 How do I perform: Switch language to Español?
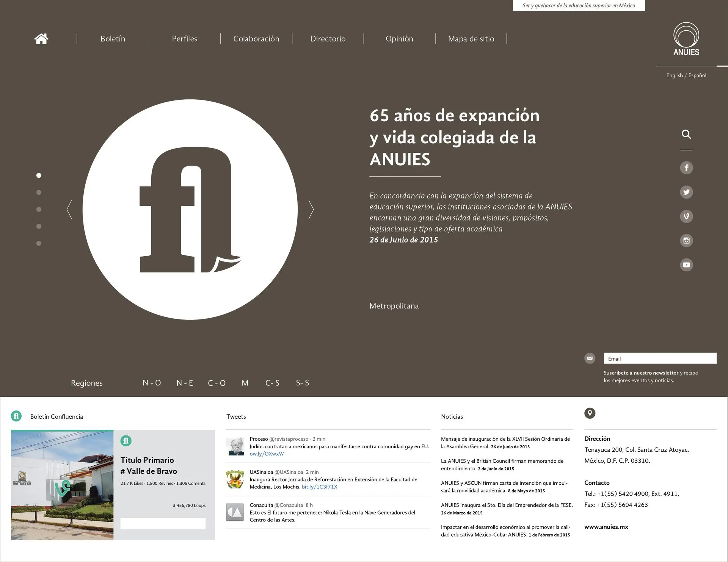pos(697,75)
